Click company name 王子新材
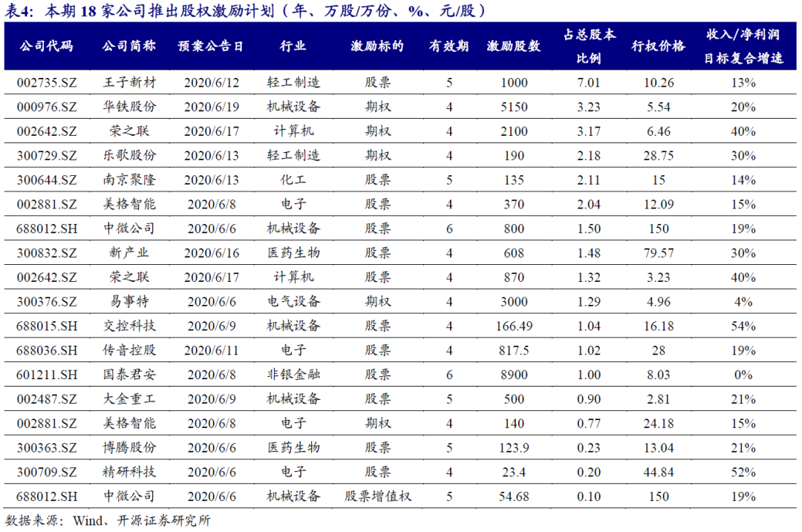The height and width of the screenshot is (532, 802). (129, 82)
